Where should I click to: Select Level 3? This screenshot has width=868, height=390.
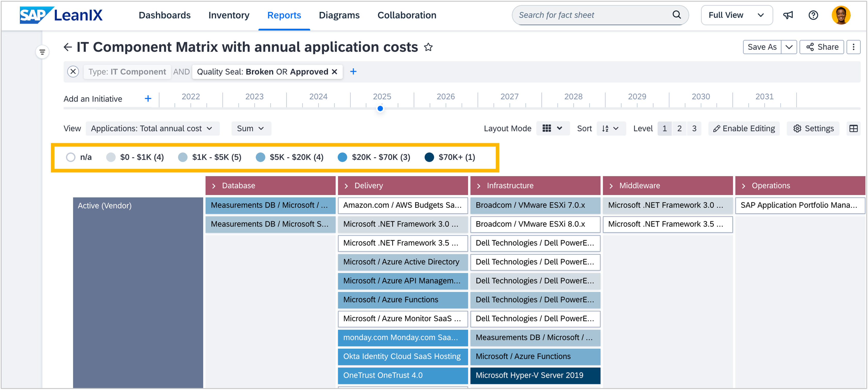pos(694,129)
